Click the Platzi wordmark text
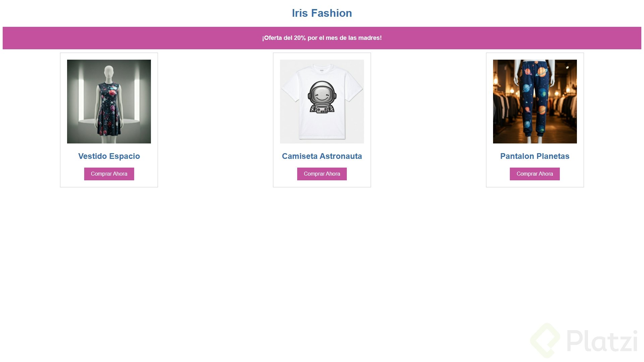Image resolution: width=644 pixels, height=362 pixels. coord(602,341)
